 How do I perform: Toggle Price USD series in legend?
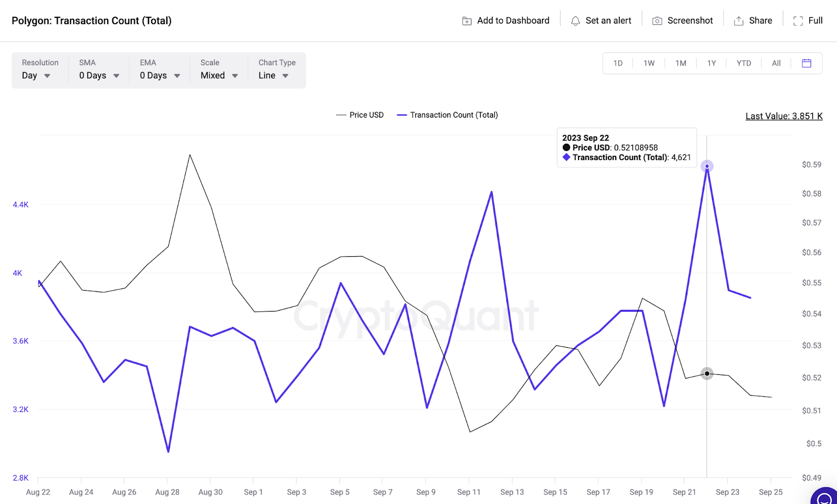pos(360,115)
